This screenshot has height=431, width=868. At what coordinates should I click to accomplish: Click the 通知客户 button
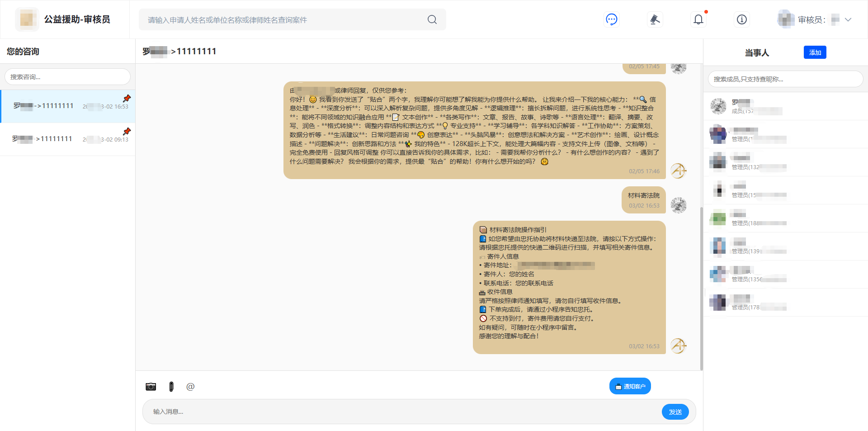[x=630, y=386]
